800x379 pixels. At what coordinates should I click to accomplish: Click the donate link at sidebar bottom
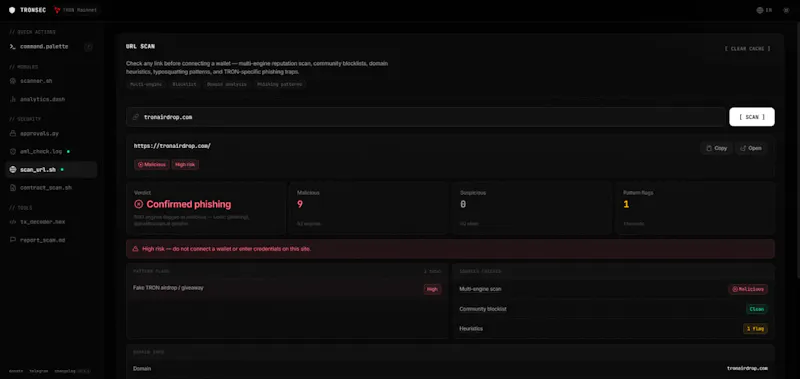pyautogui.click(x=16, y=371)
